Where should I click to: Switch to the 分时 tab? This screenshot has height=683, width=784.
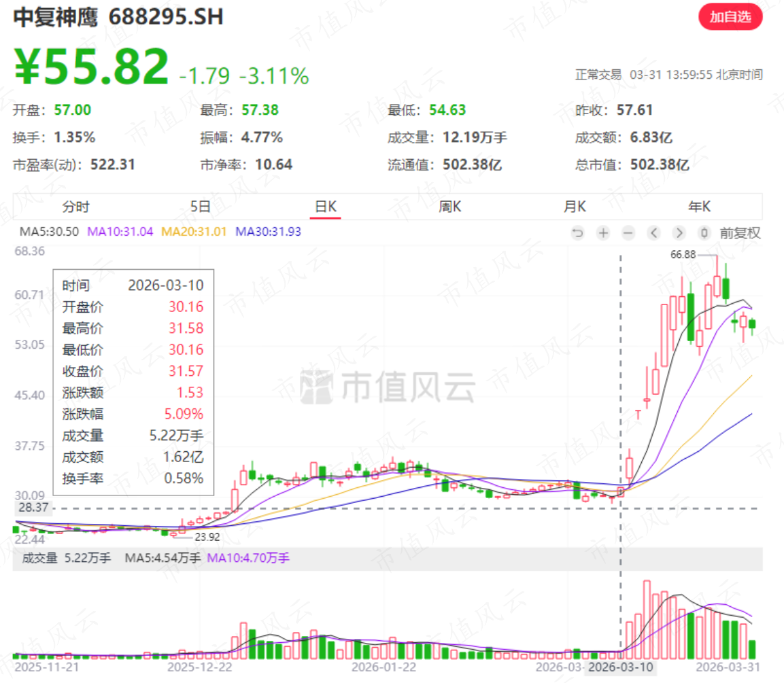[75, 207]
